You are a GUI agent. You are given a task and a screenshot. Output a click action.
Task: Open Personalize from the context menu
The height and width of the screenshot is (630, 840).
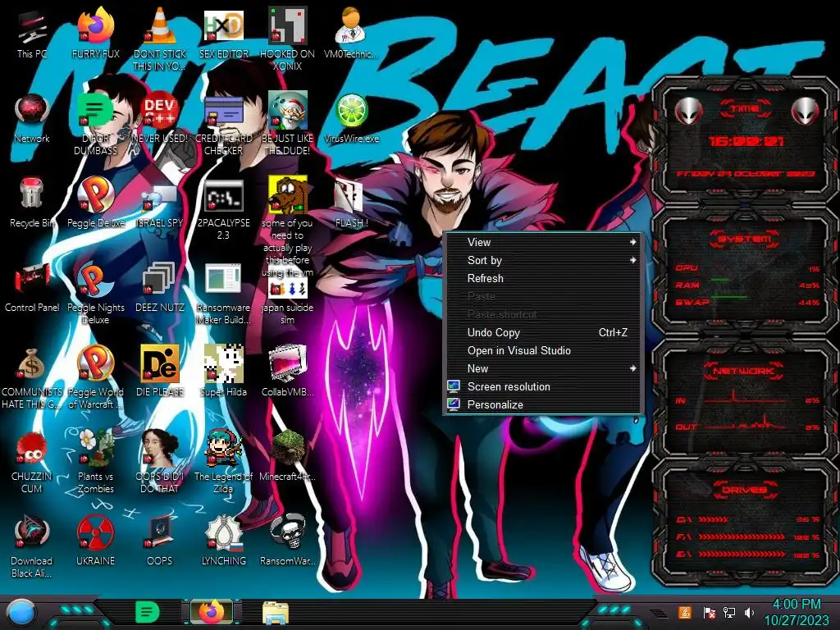[x=543, y=405]
